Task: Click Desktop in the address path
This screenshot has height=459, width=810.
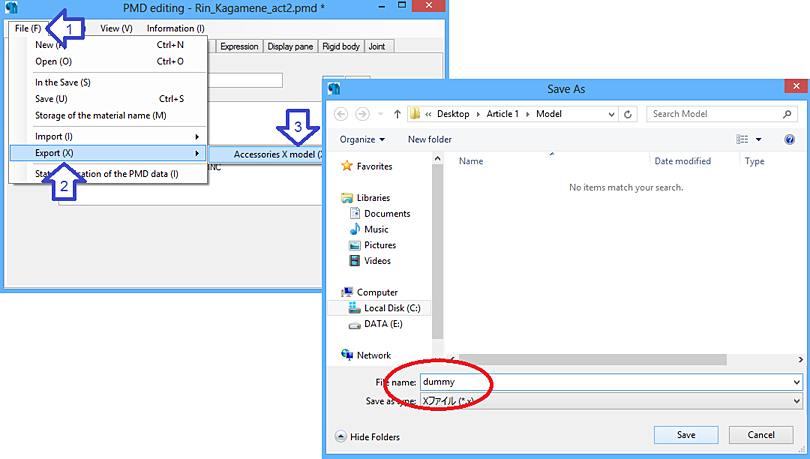Action: point(453,114)
